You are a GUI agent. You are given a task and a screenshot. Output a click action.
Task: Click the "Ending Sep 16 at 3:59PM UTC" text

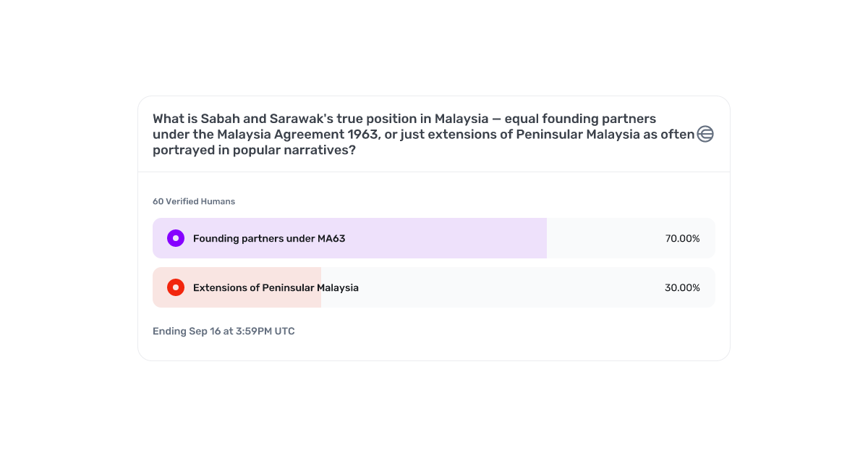(224, 331)
